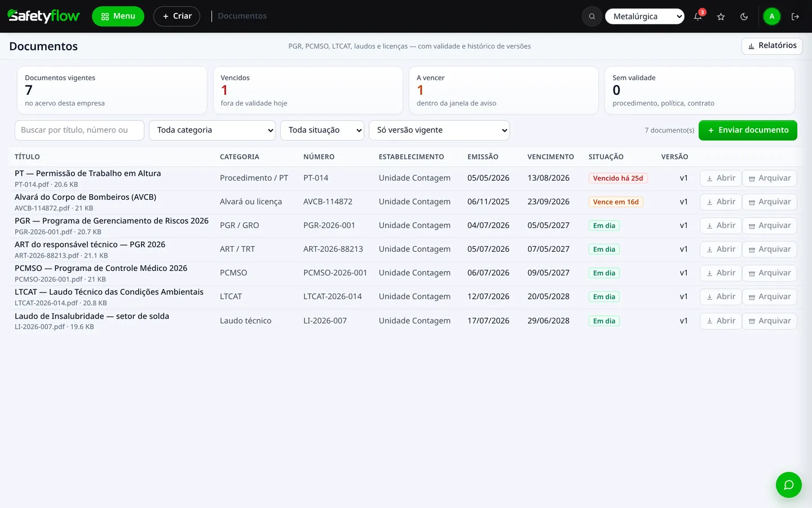Open the Metalúrgica company selector
The width and height of the screenshot is (812, 508).
(645, 16)
